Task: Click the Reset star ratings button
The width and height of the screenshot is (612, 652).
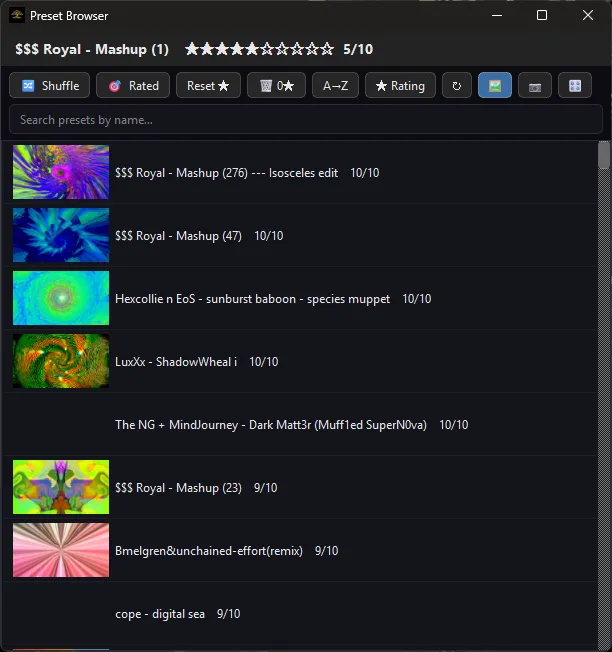Action: pyautogui.click(x=208, y=86)
